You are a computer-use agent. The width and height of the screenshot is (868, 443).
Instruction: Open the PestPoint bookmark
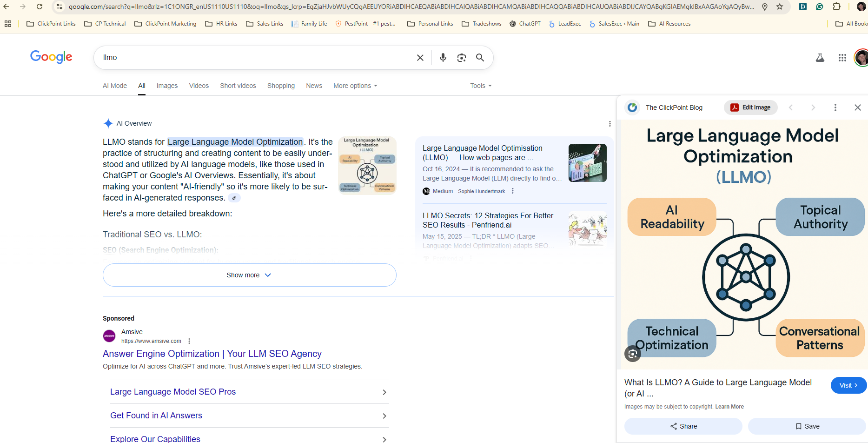[365, 24]
